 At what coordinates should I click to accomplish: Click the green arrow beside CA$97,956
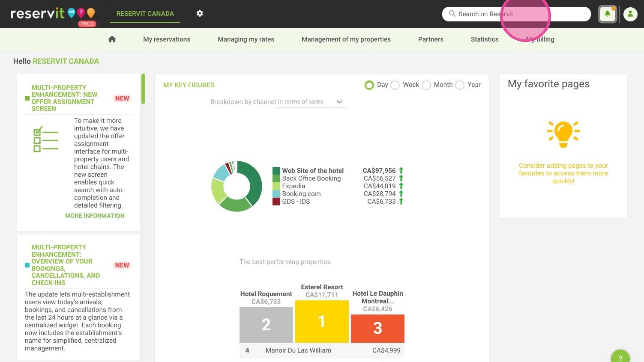(401, 170)
